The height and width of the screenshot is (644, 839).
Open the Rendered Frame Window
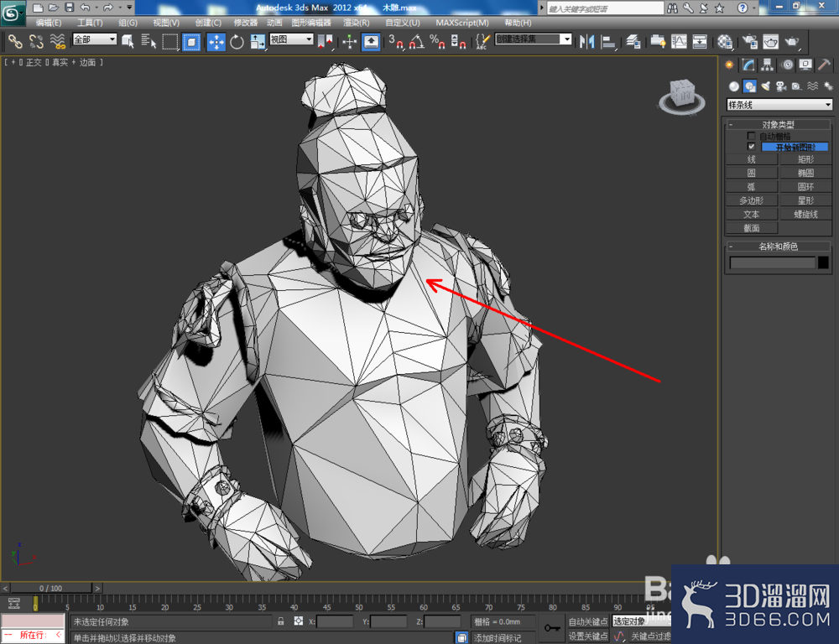pyautogui.click(x=770, y=41)
